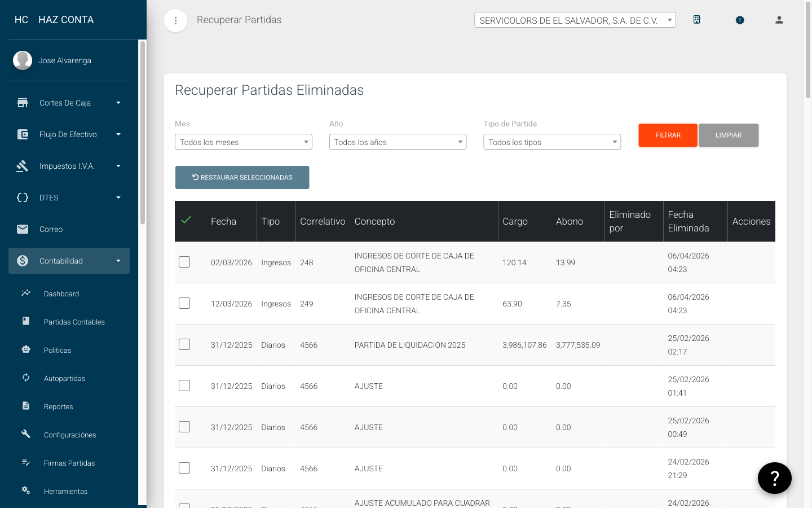The image size is (812, 508).
Task: Click the main page vertical scrollbar
Action: pyautogui.click(x=807, y=51)
